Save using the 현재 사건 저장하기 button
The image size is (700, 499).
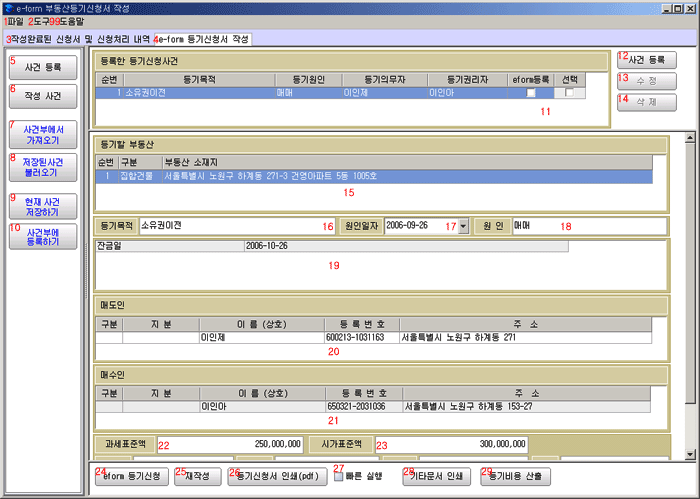click(x=42, y=205)
